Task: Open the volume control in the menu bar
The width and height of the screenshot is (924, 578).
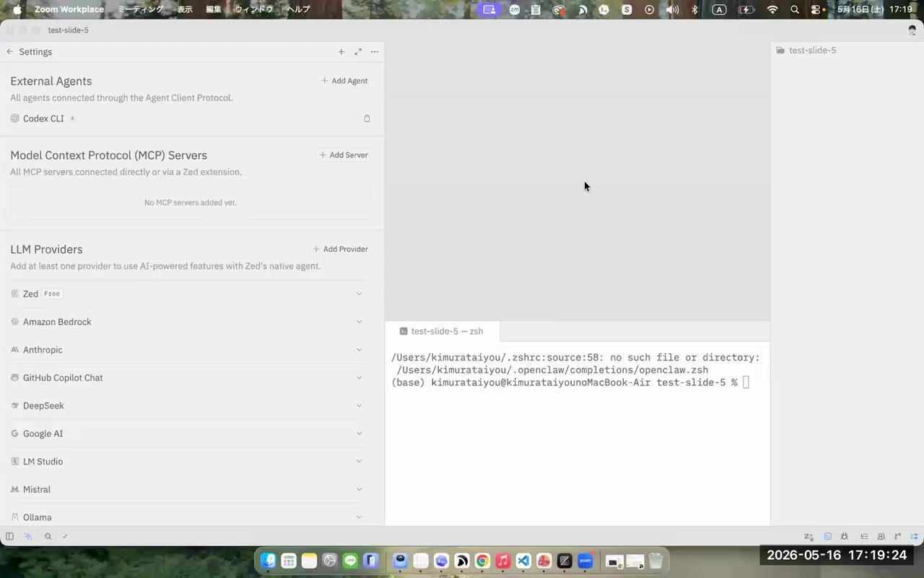Action: coord(672,9)
